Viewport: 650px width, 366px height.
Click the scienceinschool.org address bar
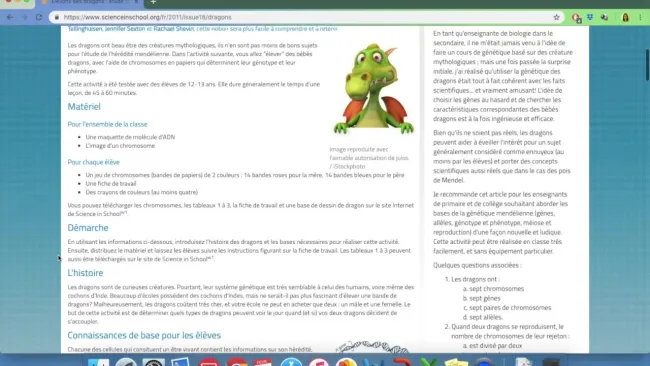[x=307, y=17]
